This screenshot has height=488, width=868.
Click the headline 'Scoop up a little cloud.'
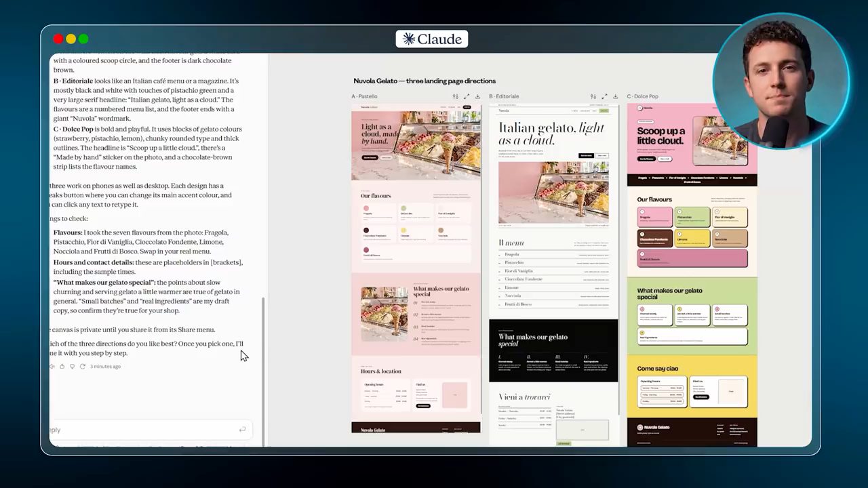pyautogui.click(x=660, y=136)
